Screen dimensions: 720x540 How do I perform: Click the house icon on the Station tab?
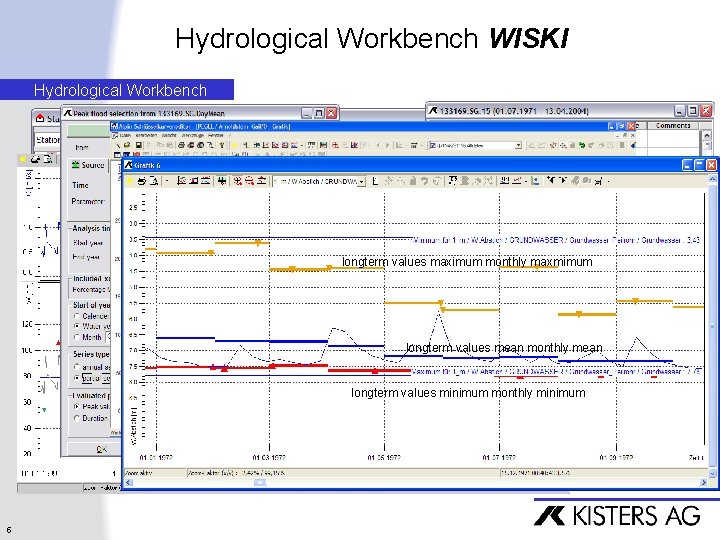pos(40,118)
